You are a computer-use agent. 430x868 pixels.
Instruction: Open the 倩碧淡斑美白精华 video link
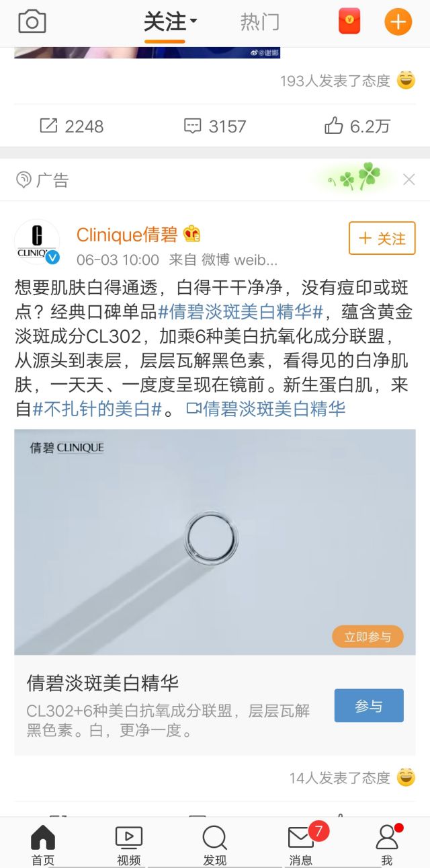pyautogui.click(x=266, y=409)
